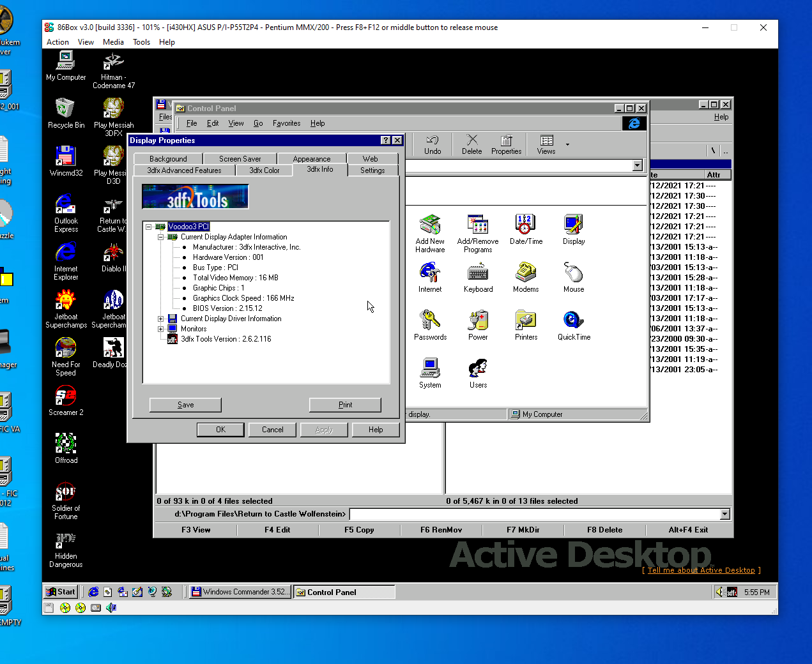This screenshot has height=664, width=812.
Task: Click Properties in Control Panel toolbar
Action: pos(506,145)
